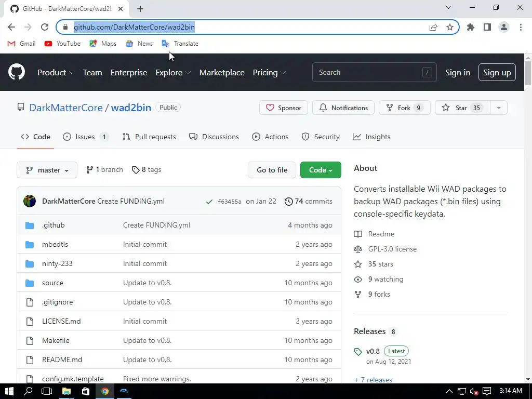
Task: Open Marketplace in the navigation bar
Action: (x=222, y=73)
